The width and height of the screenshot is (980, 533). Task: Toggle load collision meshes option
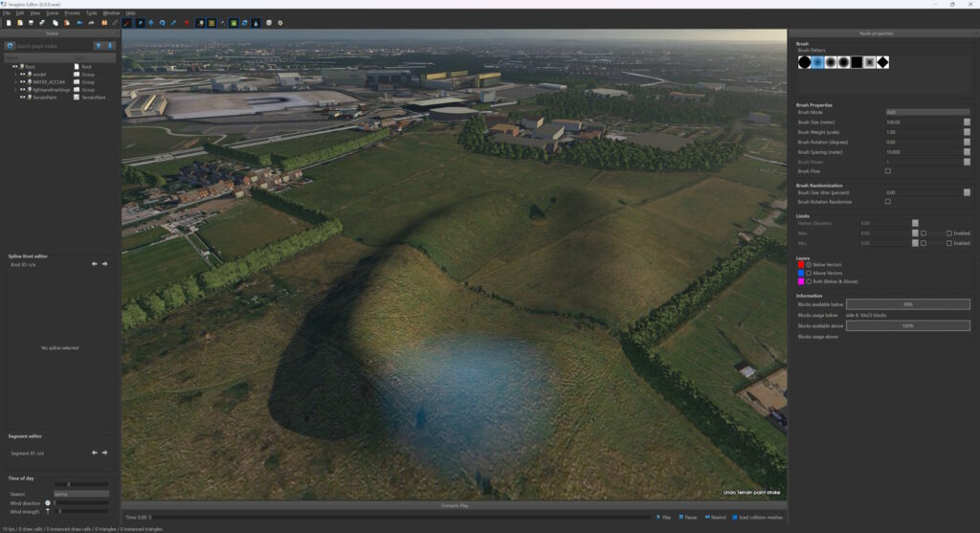pos(735,518)
